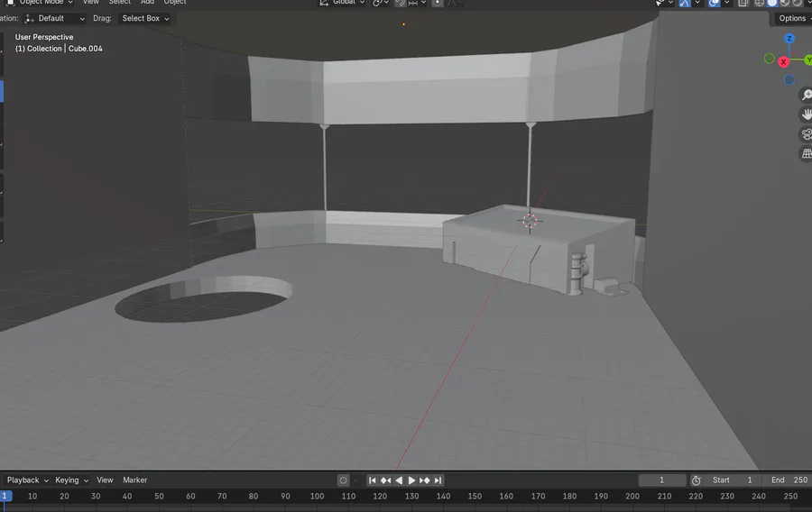812x512 pixels.
Task: Open the Global transform orientation dropdown
Action: point(343,3)
